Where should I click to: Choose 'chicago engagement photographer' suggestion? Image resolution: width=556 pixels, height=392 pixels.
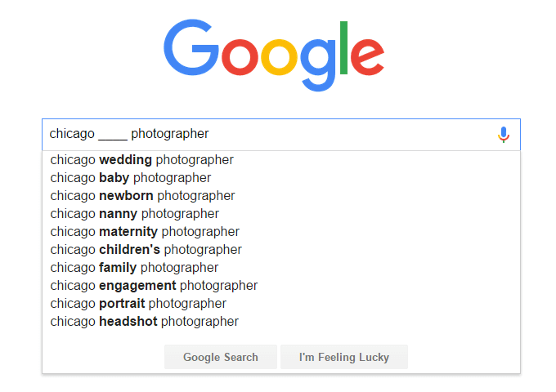(x=154, y=286)
